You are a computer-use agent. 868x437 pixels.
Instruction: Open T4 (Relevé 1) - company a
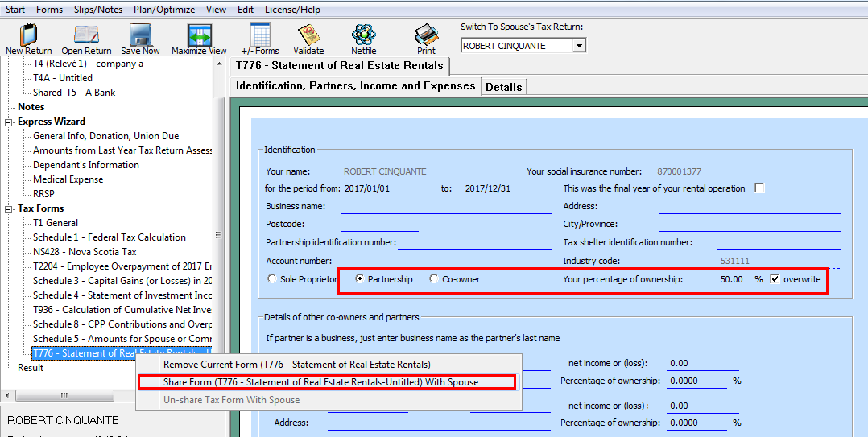(x=88, y=64)
